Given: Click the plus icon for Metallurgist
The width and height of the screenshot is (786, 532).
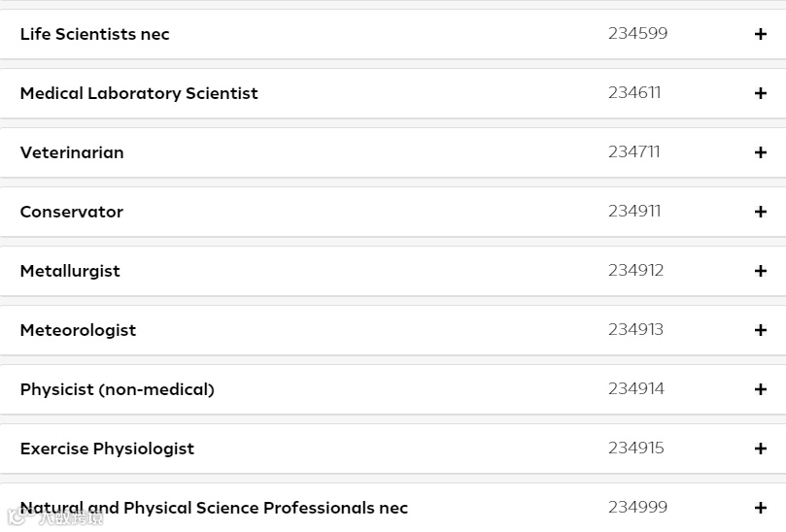Looking at the screenshot, I should point(761,271).
